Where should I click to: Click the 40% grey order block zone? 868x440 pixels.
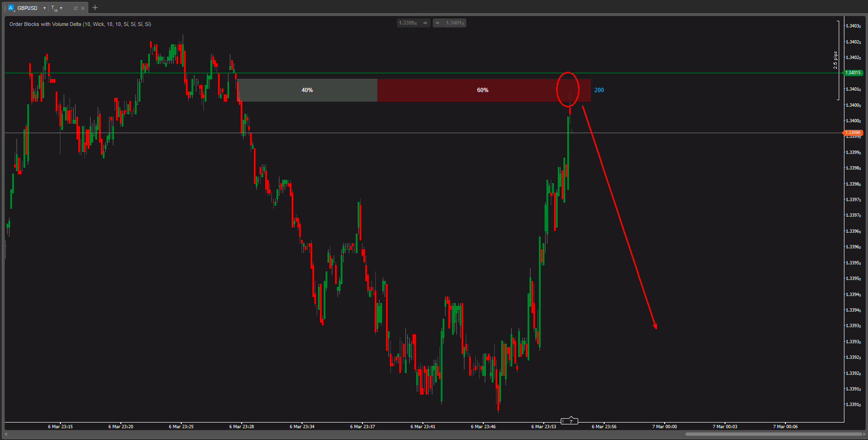(307, 90)
